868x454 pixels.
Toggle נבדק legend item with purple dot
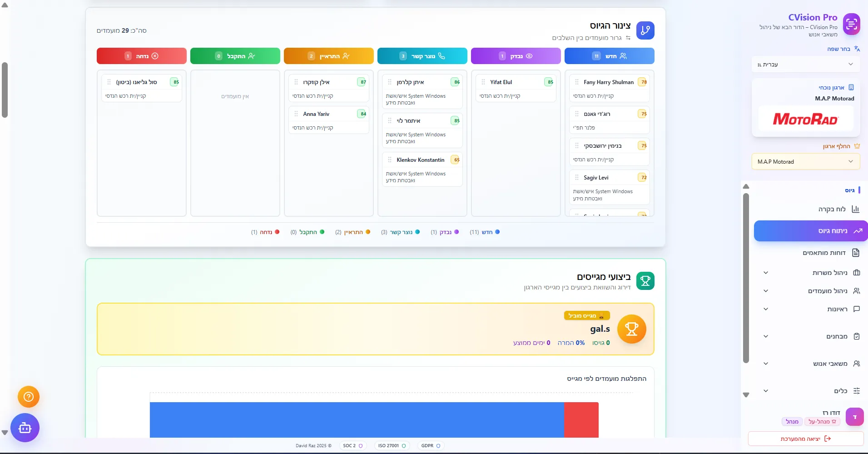445,232
